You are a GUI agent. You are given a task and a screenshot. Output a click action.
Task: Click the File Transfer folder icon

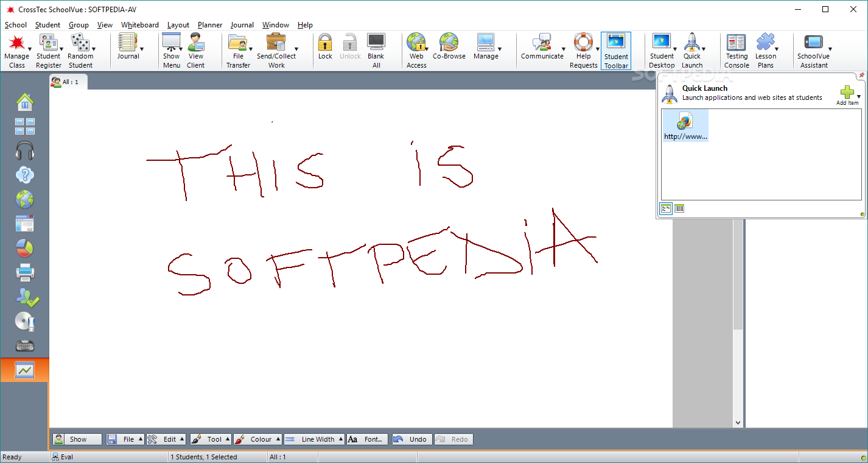coord(237,42)
